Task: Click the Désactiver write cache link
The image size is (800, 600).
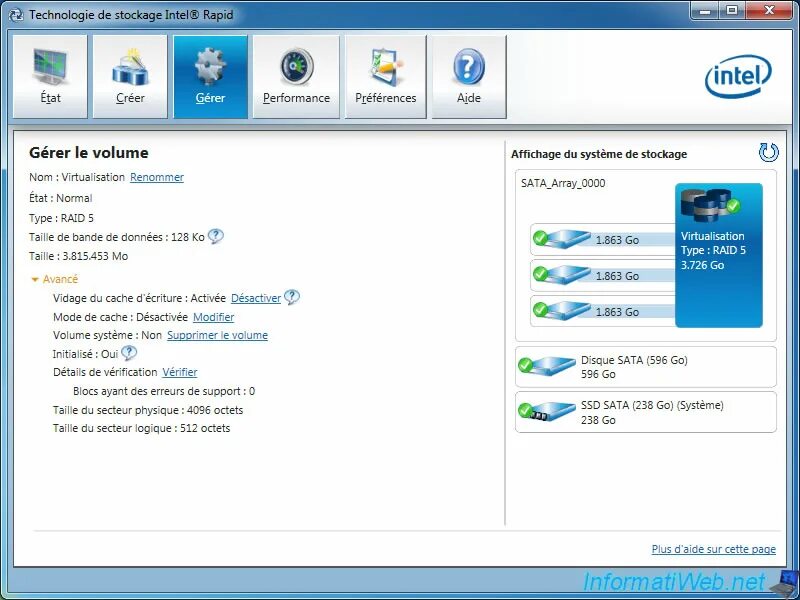Action: tap(256, 298)
